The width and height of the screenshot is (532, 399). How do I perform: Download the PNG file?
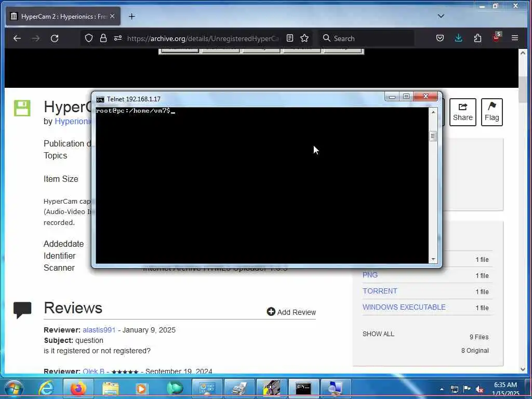(x=370, y=275)
